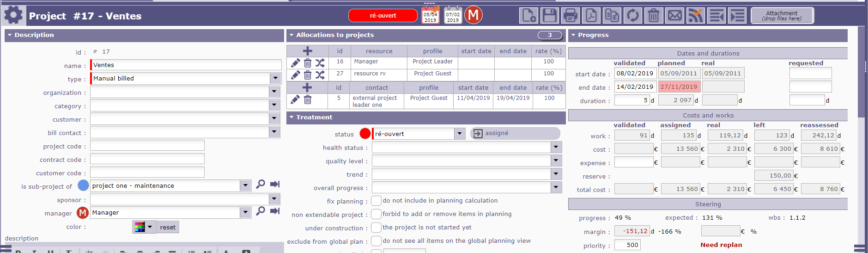Click the email envelope icon in the toolbar
The height and width of the screenshot is (253, 868).
[674, 16]
